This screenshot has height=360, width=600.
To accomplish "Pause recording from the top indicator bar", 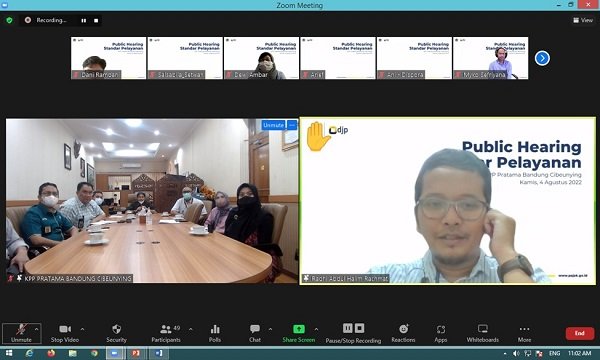I will [83, 21].
